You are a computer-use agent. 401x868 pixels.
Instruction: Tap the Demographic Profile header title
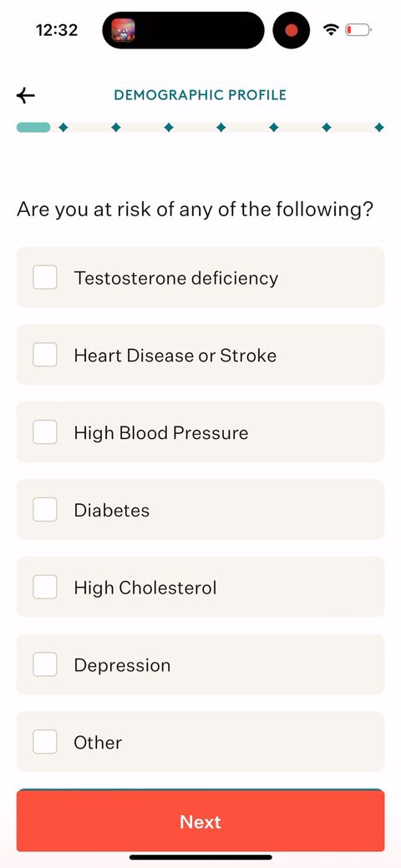pyautogui.click(x=200, y=95)
